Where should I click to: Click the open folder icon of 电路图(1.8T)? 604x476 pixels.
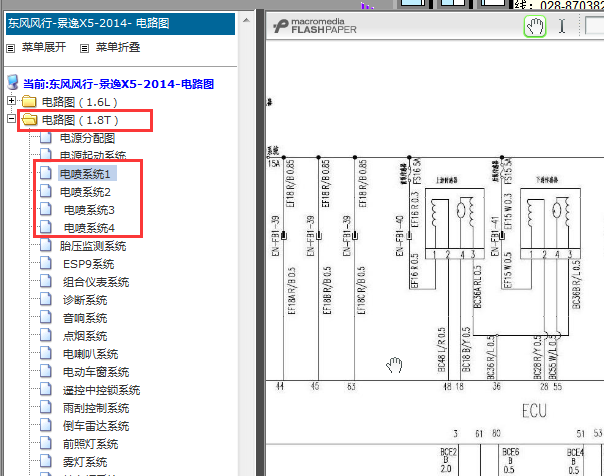coord(29,120)
